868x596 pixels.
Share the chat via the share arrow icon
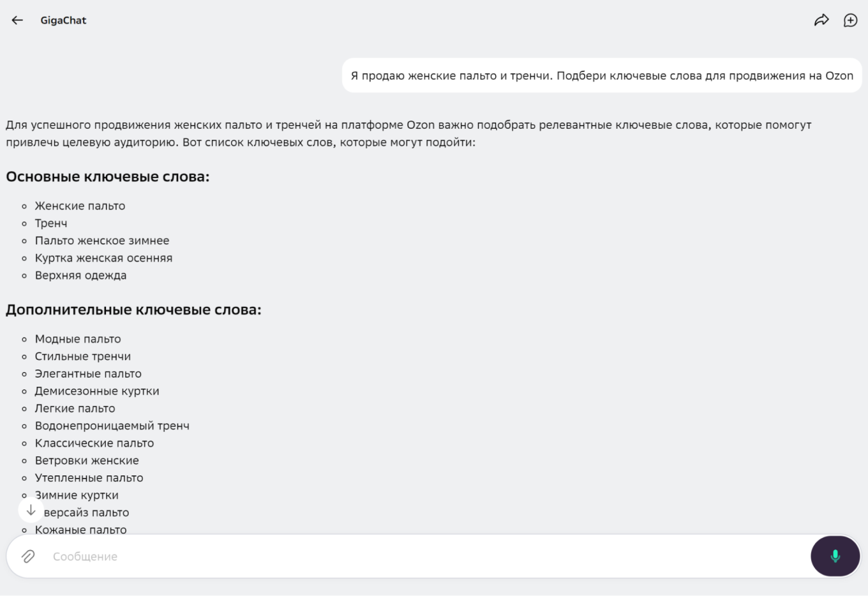coord(821,20)
